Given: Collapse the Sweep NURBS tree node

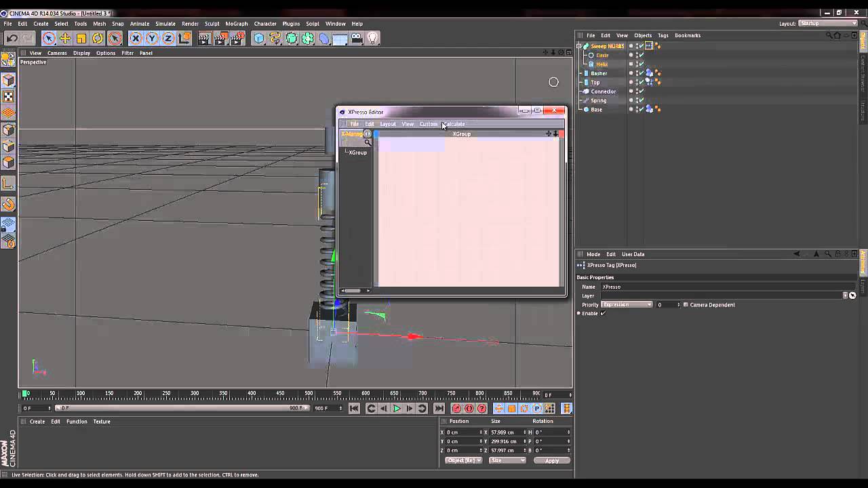Looking at the screenshot, I should (x=579, y=46).
